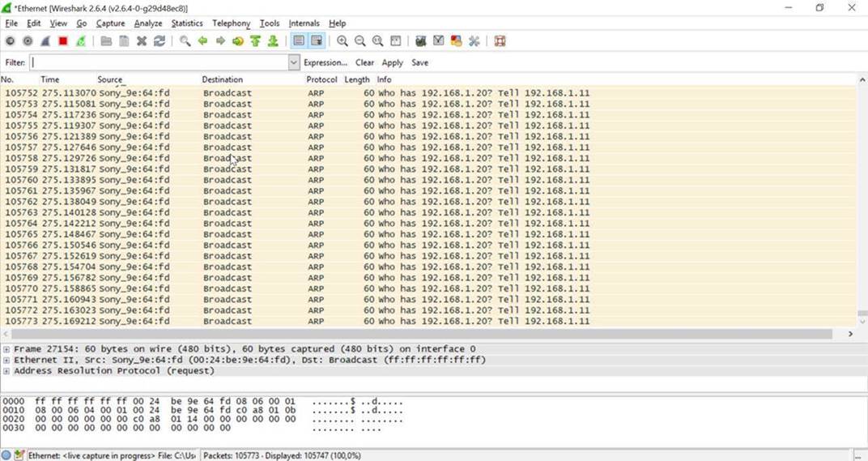
Task: Reload the capture file icon
Action: point(160,41)
